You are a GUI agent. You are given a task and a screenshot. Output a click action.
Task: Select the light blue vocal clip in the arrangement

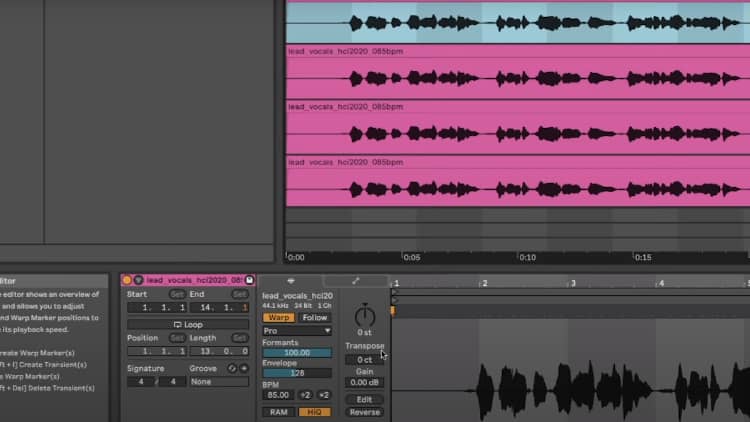point(518,23)
